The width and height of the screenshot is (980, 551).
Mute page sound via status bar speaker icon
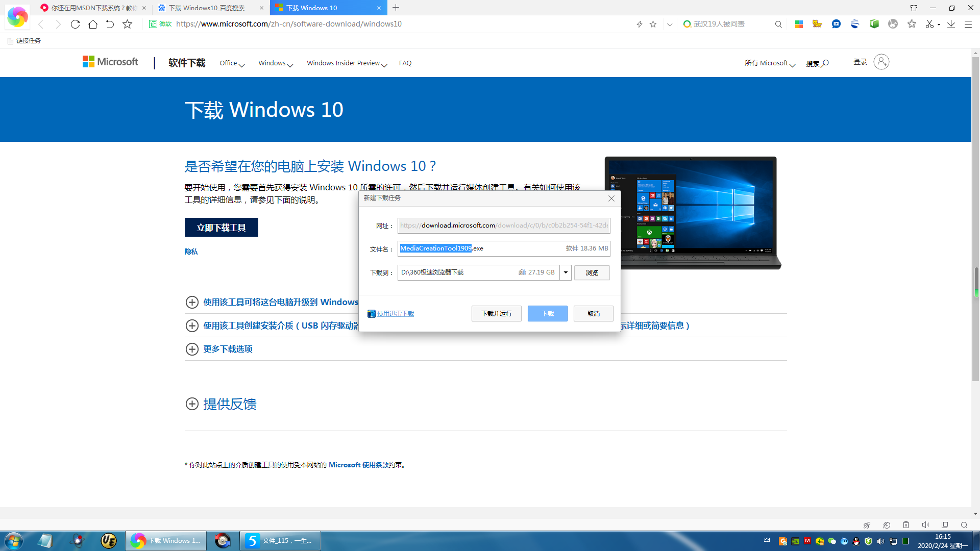pos(925,525)
